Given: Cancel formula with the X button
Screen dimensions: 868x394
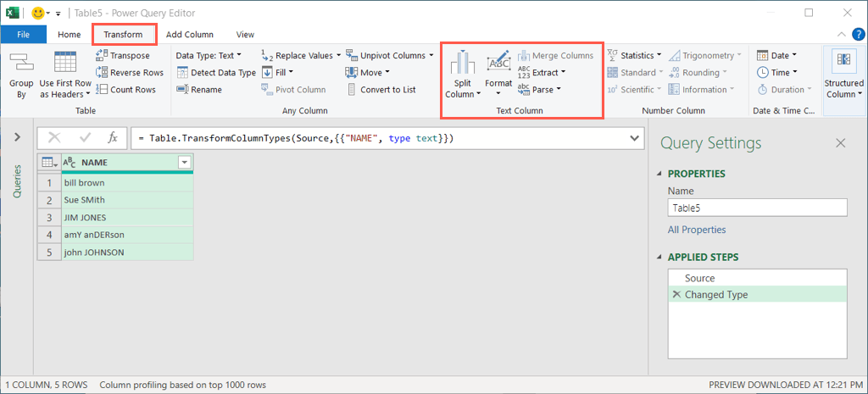Looking at the screenshot, I should pos(55,138).
